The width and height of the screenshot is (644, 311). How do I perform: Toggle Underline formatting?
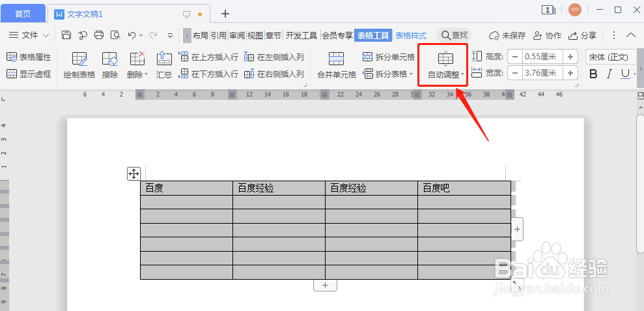(x=625, y=74)
